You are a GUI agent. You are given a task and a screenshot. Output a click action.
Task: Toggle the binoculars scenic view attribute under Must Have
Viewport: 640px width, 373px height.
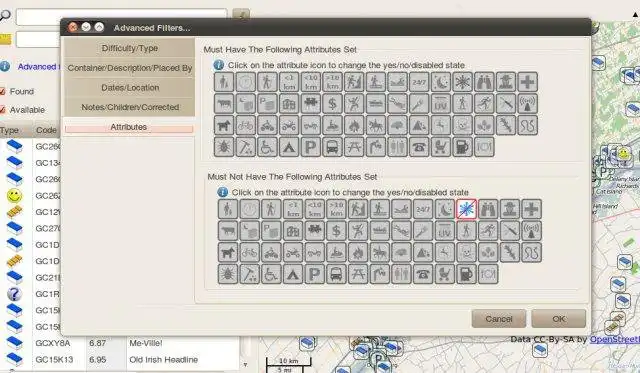coord(484,82)
